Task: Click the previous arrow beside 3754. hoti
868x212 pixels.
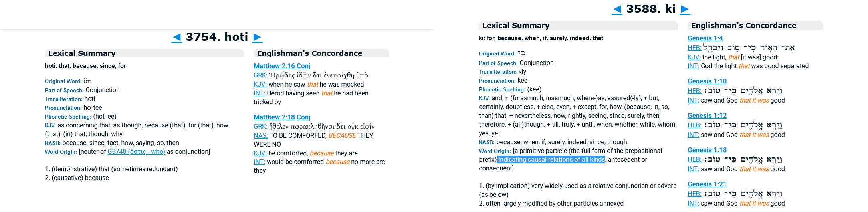Action: click(x=177, y=38)
